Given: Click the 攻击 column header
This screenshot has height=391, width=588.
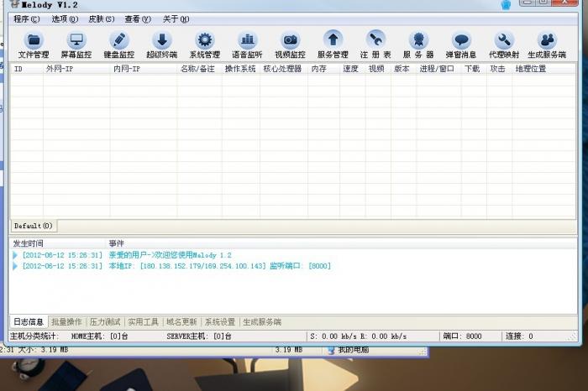Looking at the screenshot, I should pos(500,69).
